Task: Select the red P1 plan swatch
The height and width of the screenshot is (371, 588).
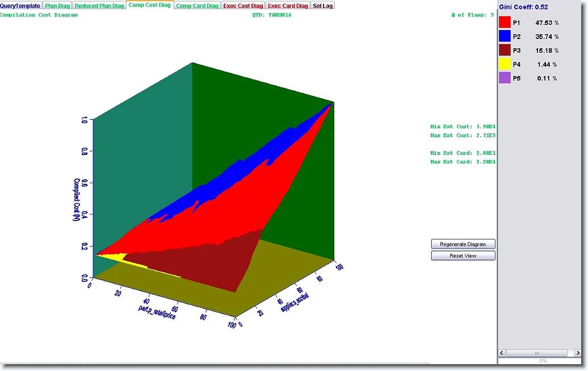Action: (505, 23)
